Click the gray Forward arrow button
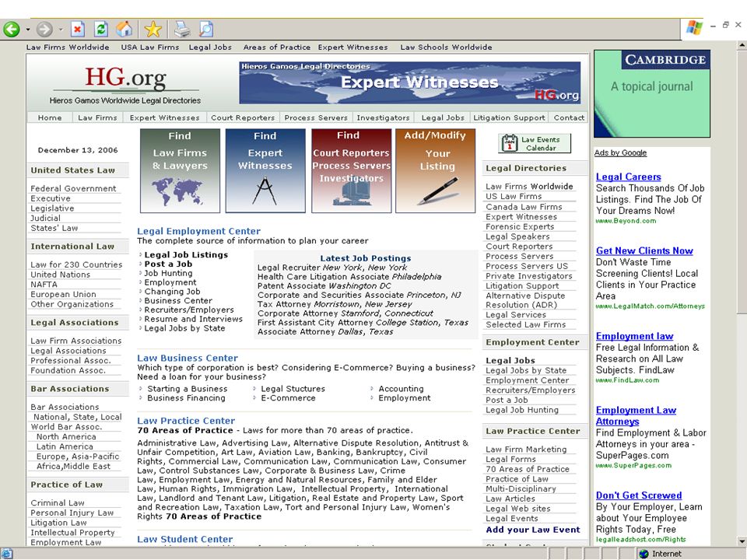 click(x=44, y=30)
